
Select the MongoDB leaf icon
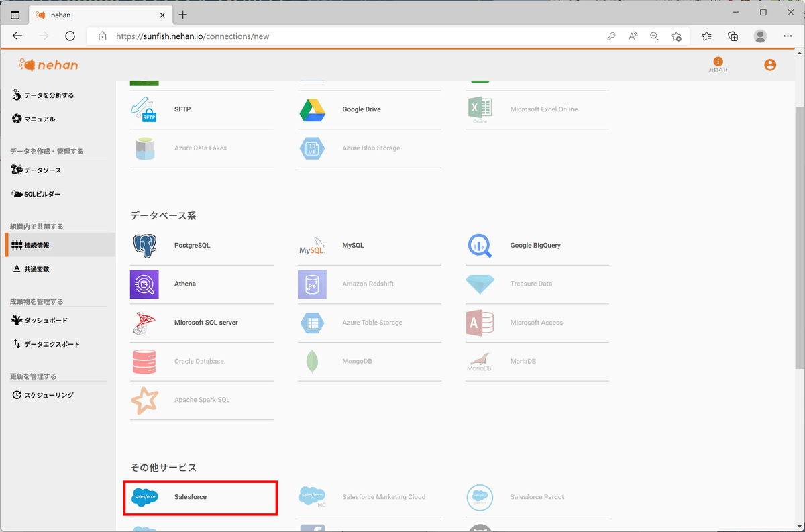[x=312, y=362]
